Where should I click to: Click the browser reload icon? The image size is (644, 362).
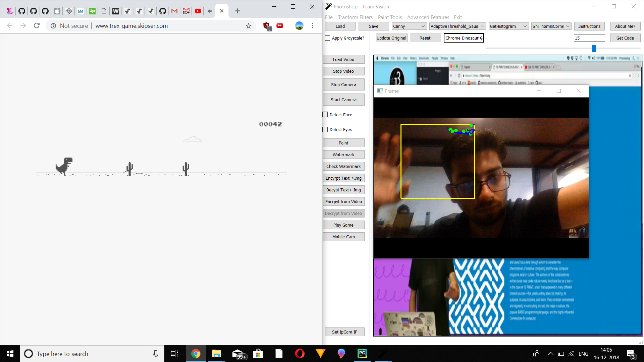coord(37,26)
